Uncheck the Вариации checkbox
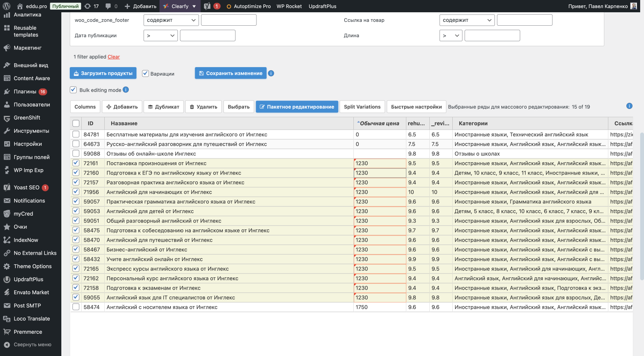644x356 pixels. pyautogui.click(x=146, y=74)
